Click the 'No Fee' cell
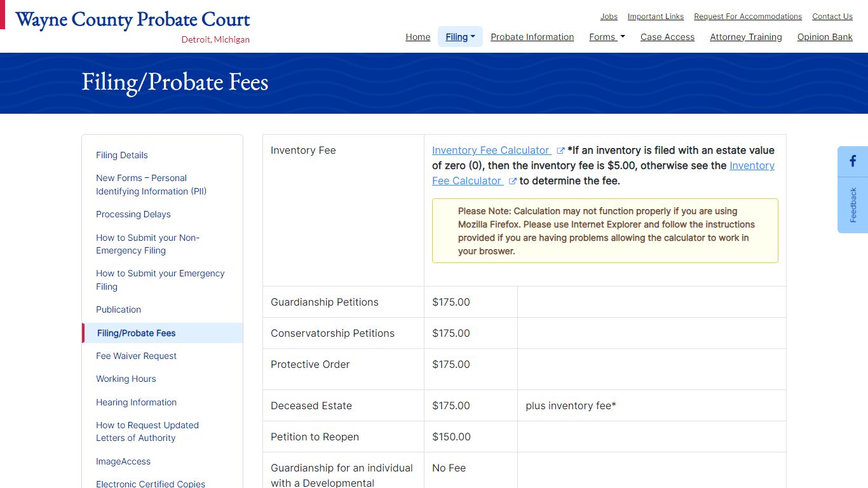The height and width of the screenshot is (488, 868). (471, 470)
